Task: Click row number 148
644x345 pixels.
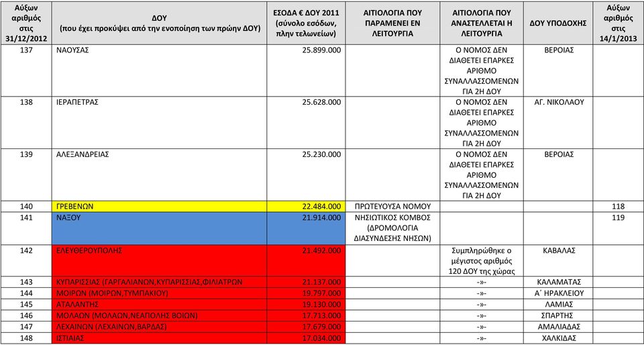Action: click(26, 338)
